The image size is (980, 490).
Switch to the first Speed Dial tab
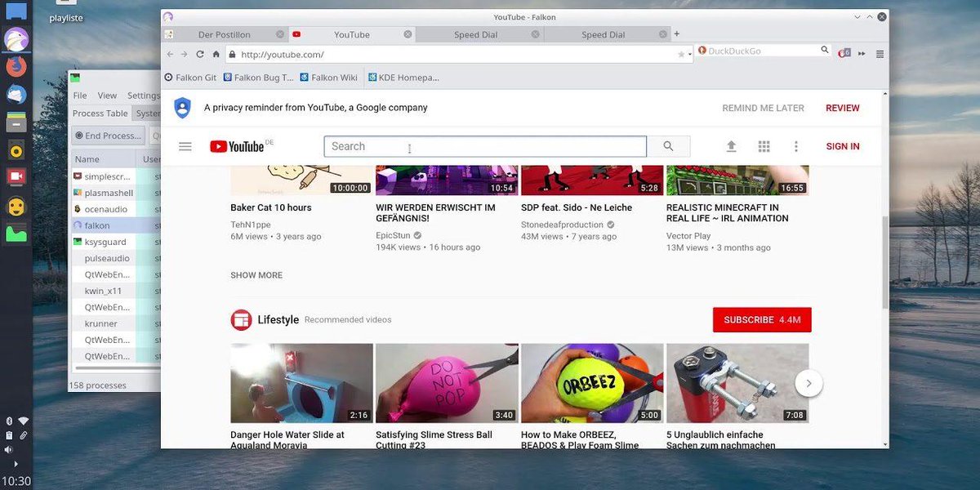[477, 34]
